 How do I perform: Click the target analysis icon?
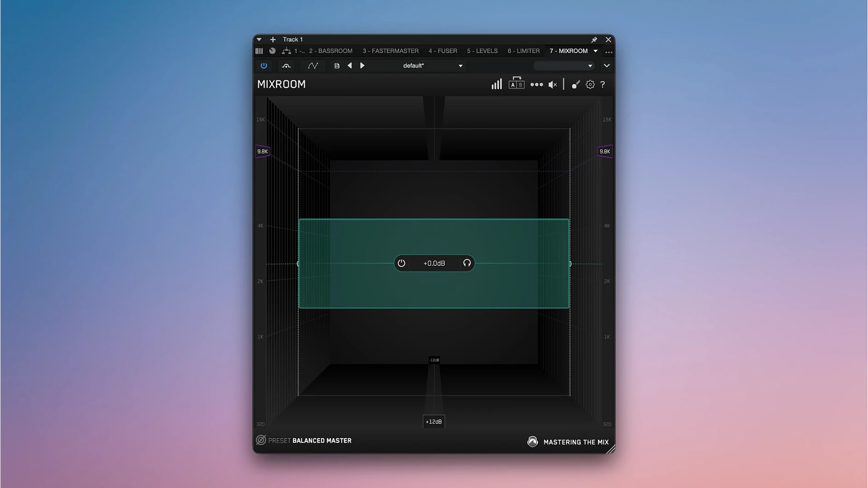tap(575, 85)
